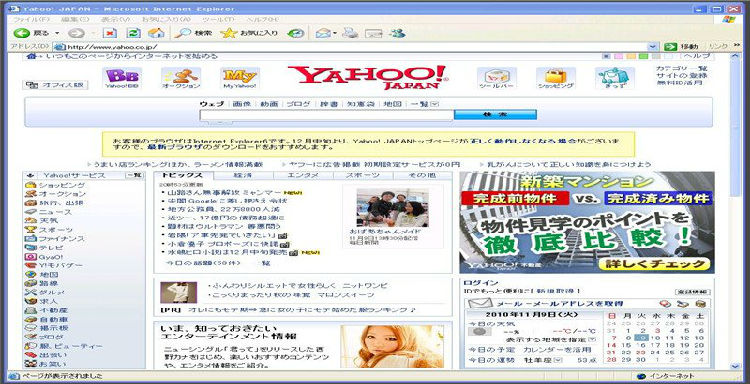
Task: Open the お気に入り(A) menu
Action: (x=166, y=20)
